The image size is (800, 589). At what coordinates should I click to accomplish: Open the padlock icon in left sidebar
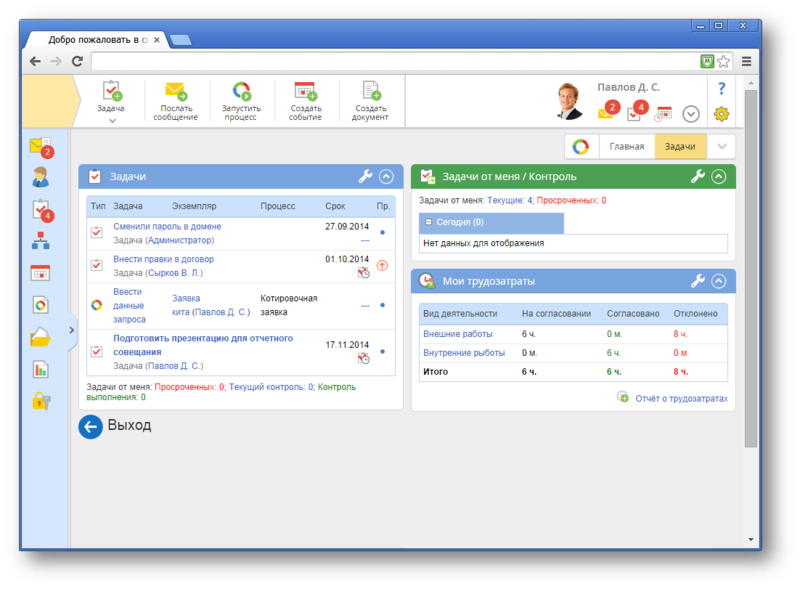pyautogui.click(x=41, y=401)
